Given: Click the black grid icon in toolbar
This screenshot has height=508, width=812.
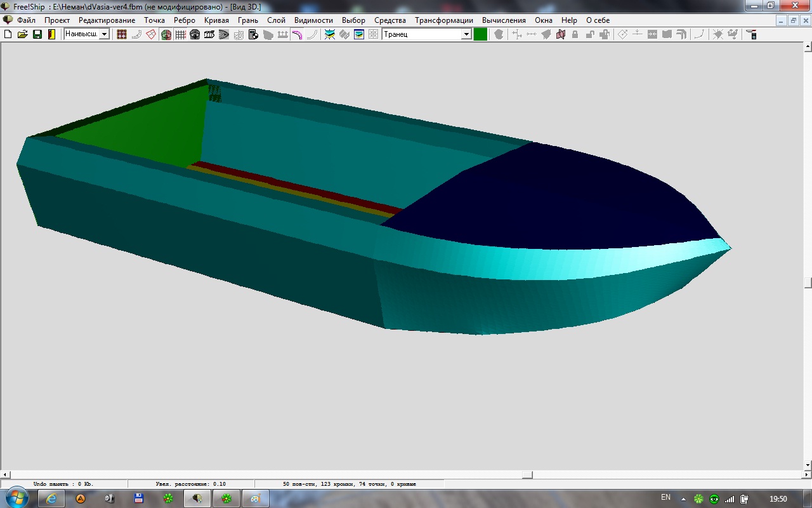Looking at the screenshot, I should click(180, 34).
